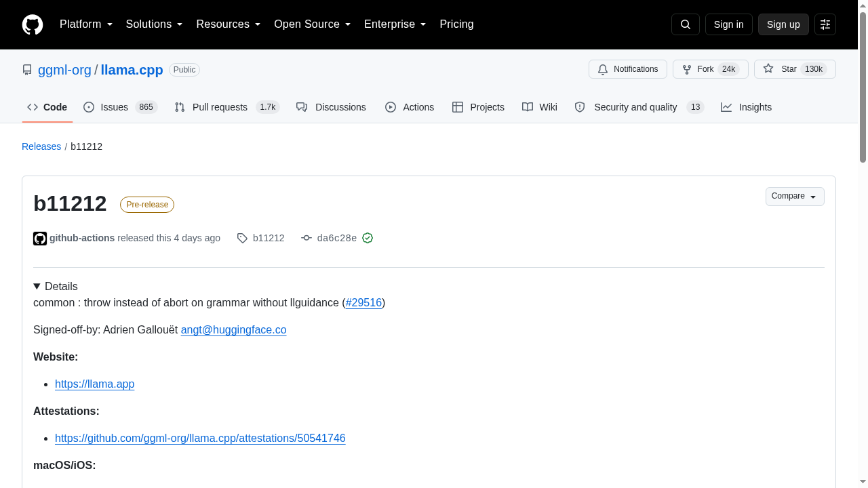This screenshot has width=868, height=488.
Task: Open the search magnifier button
Action: tap(685, 24)
